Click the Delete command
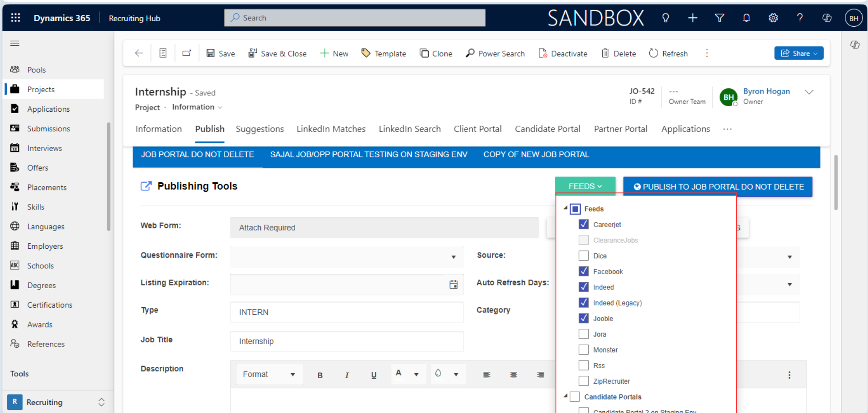This screenshot has height=413, width=868. point(618,53)
